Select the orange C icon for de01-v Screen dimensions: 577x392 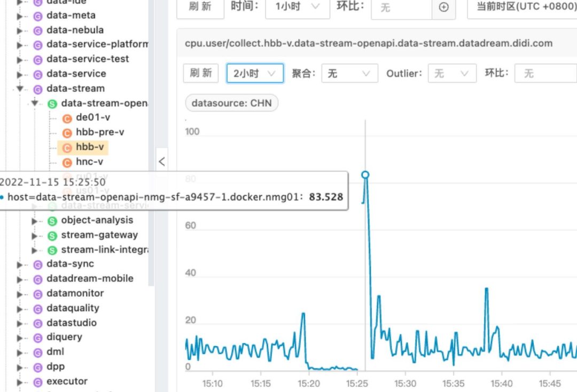[x=67, y=119]
